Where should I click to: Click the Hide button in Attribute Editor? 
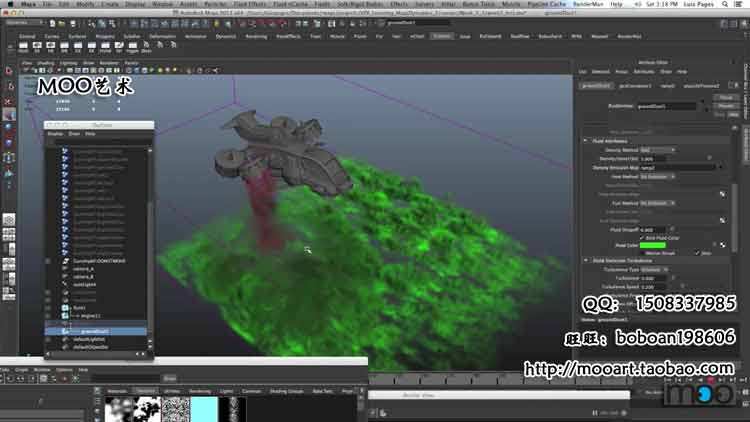point(733,114)
